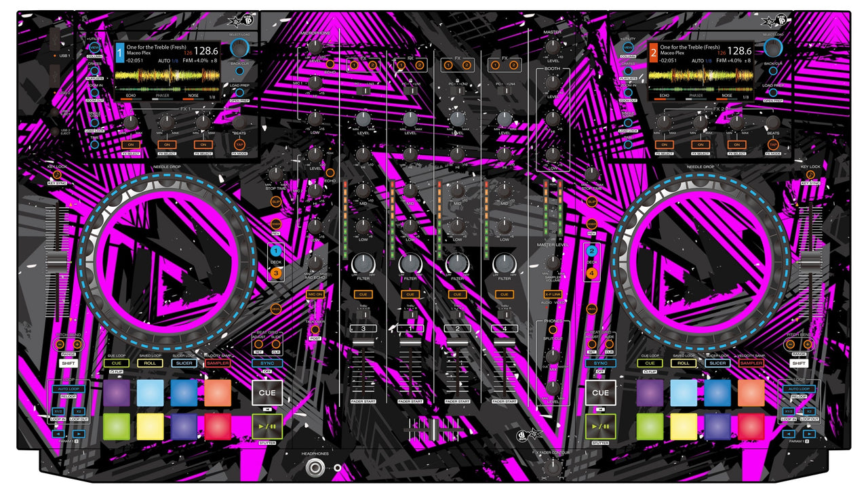Hit the left deck red performance pad

[x=218, y=426]
